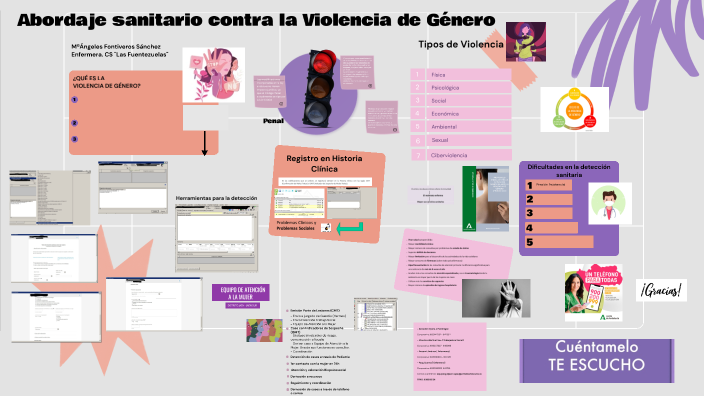Click the ¿QUÉ ES LA VIOLENCIA DE GÉNERO? heading
Image resolution: width=704 pixels, height=396 pixels.
[x=106, y=82]
